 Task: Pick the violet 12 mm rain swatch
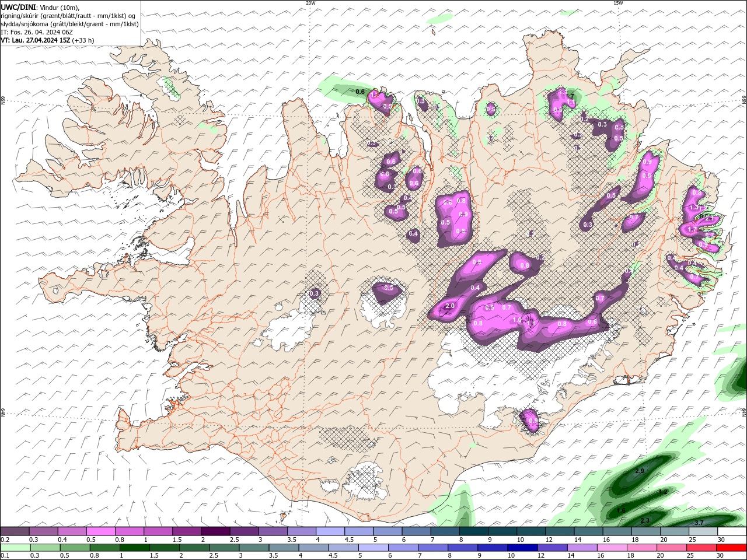tap(551, 547)
